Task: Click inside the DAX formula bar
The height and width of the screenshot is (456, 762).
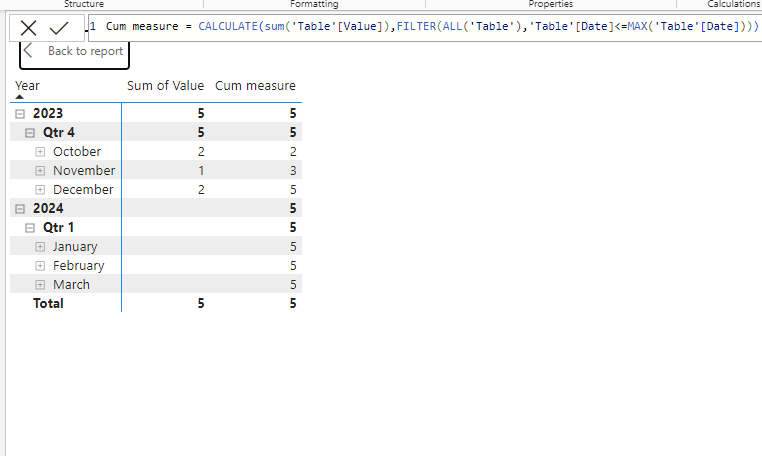Action: [425, 27]
